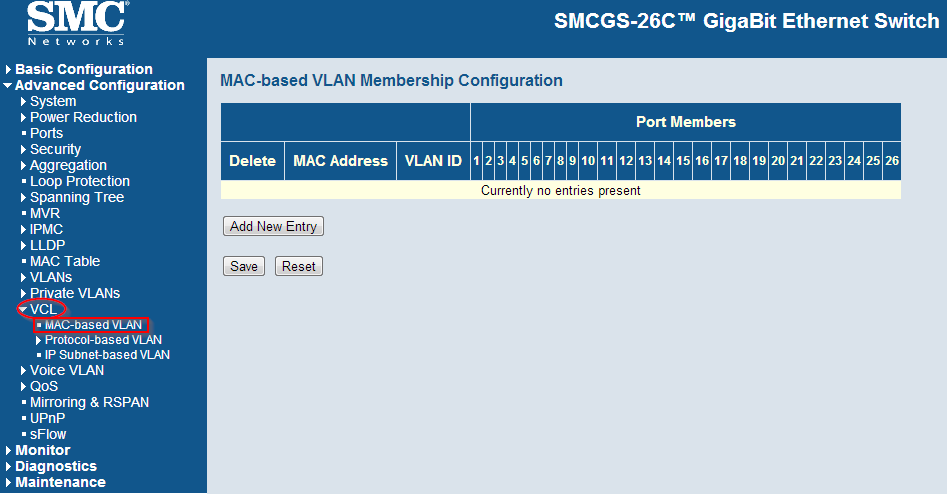Image resolution: width=947 pixels, height=494 pixels.
Task: Click the MAC Address column header
Action: pyautogui.click(x=340, y=161)
